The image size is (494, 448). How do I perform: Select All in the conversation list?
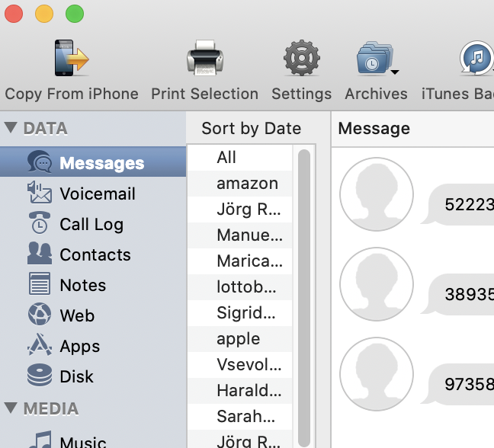240,158
